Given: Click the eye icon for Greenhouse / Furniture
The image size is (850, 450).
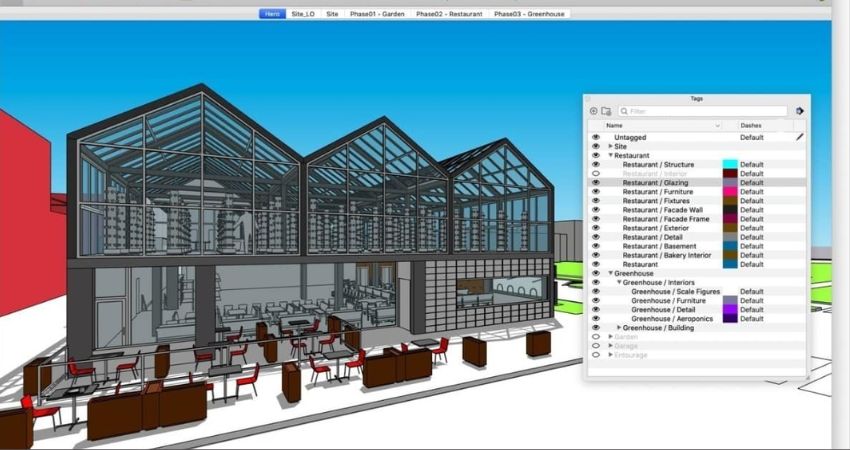Looking at the screenshot, I should coord(596,301).
